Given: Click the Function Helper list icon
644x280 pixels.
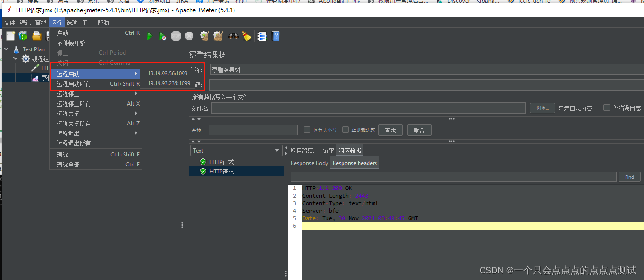Looking at the screenshot, I should [x=262, y=36].
